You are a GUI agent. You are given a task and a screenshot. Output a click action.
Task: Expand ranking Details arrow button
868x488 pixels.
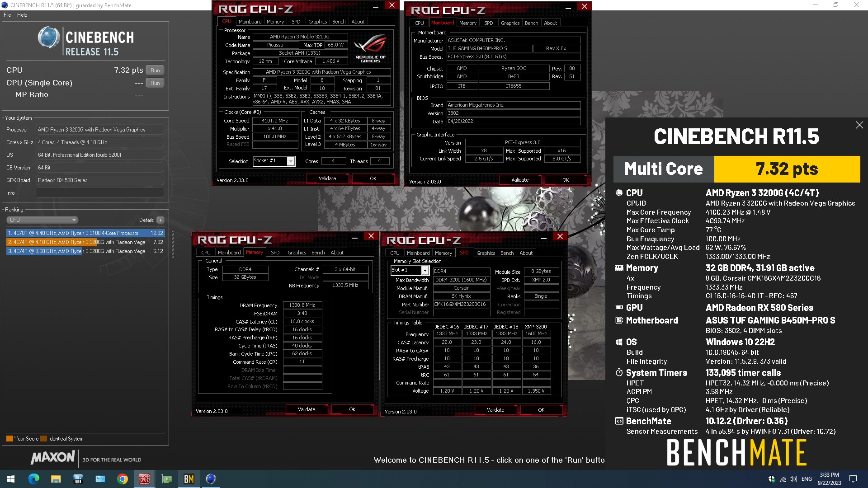pos(160,220)
